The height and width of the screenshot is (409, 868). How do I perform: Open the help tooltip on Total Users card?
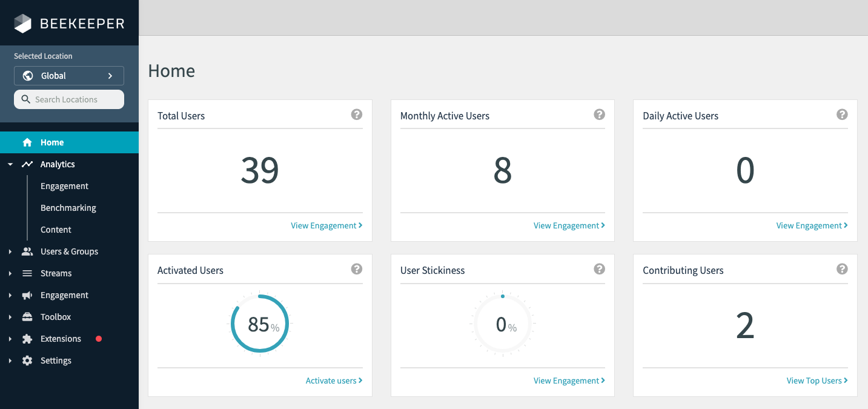tap(357, 114)
